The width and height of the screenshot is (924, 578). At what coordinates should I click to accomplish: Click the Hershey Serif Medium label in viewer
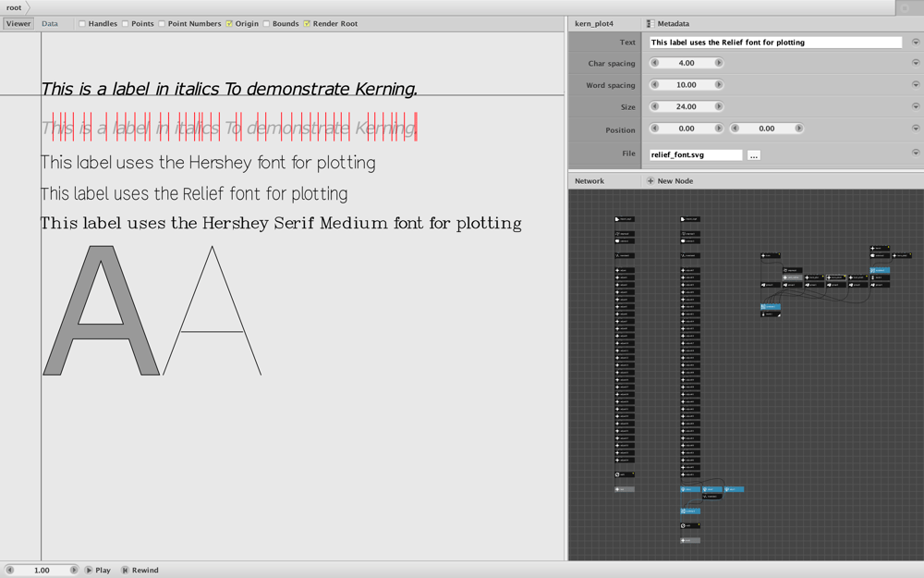click(281, 224)
